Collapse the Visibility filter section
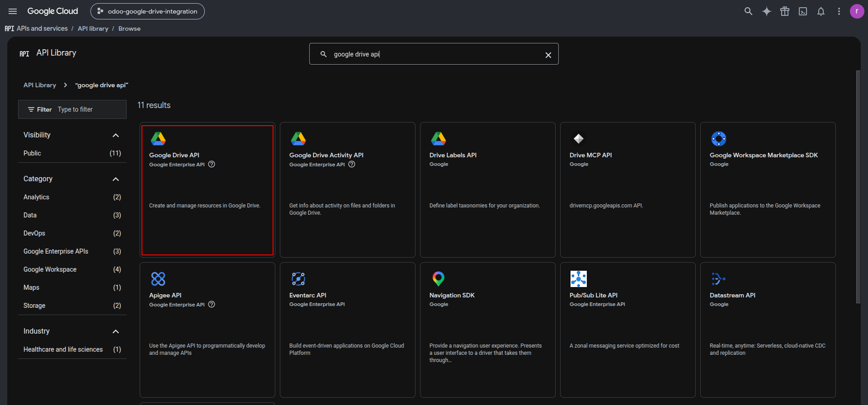868x405 pixels. coord(116,135)
